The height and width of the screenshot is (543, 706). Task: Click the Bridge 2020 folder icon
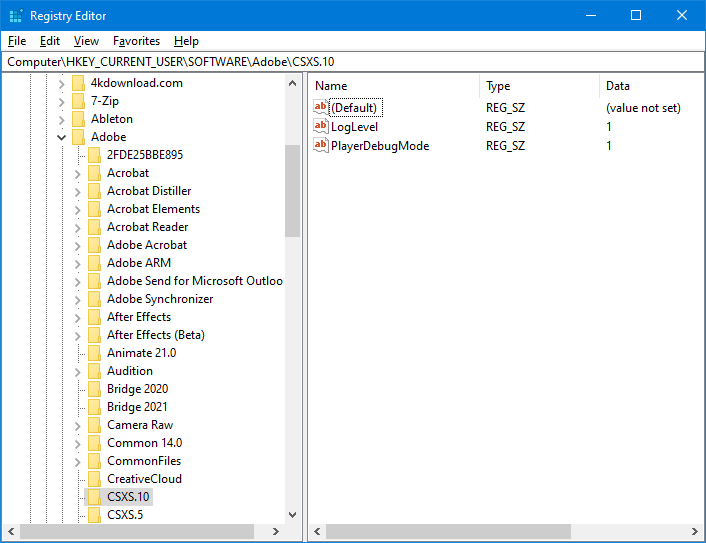point(95,389)
